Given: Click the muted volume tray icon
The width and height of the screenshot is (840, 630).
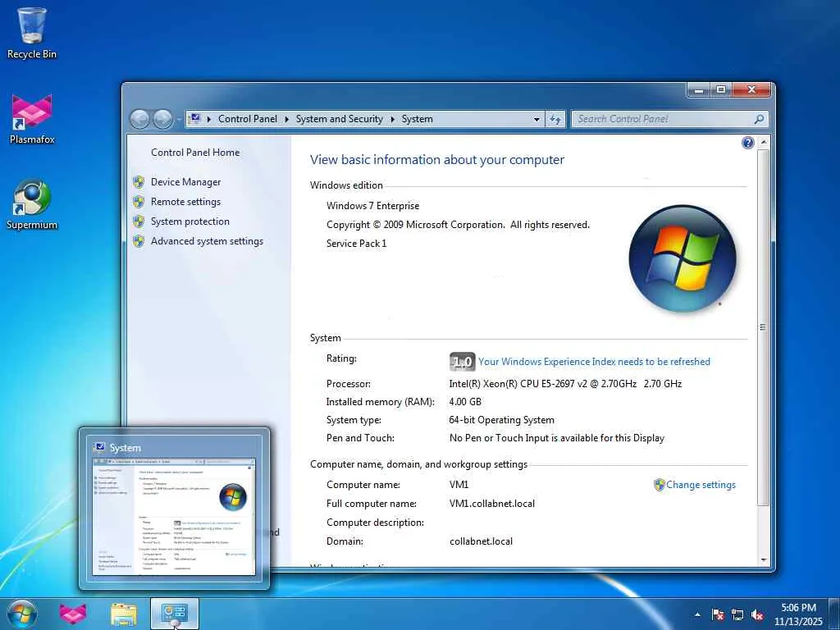Looking at the screenshot, I should (757, 614).
